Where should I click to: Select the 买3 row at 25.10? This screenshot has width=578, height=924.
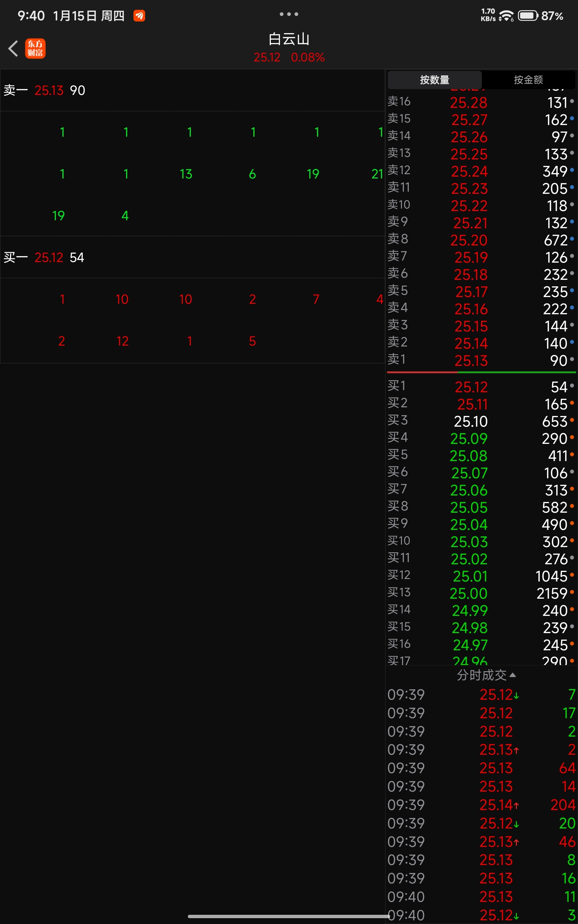click(481, 421)
